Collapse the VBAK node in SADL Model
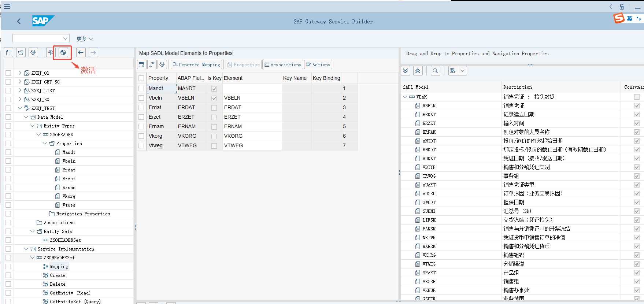This screenshot has height=304, width=644. pyautogui.click(x=405, y=97)
